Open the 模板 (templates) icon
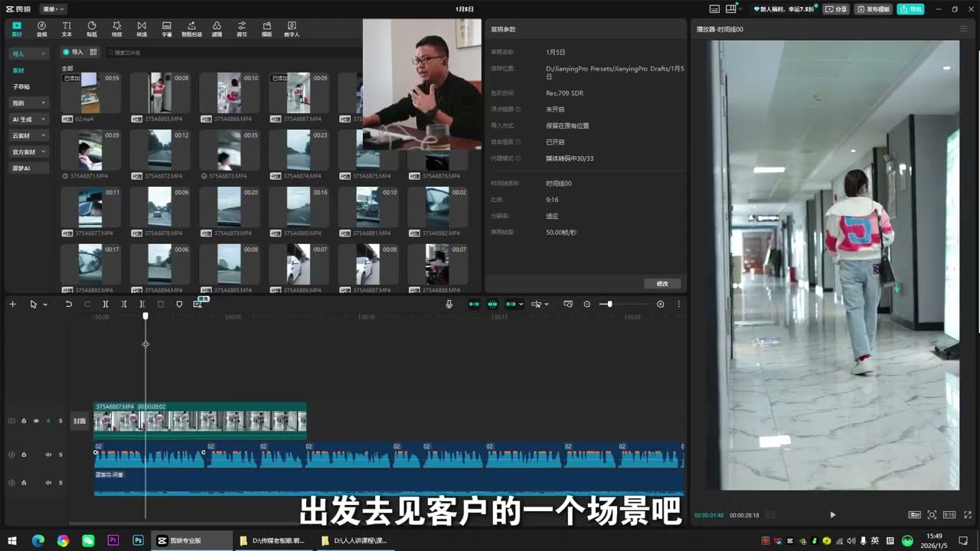 [x=266, y=29]
